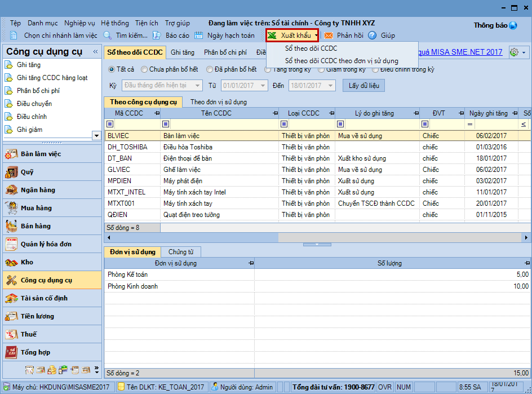The image size is (532, 394).
Task: Select the Đã phân bổ hết radio option
Action: (210, 70)
